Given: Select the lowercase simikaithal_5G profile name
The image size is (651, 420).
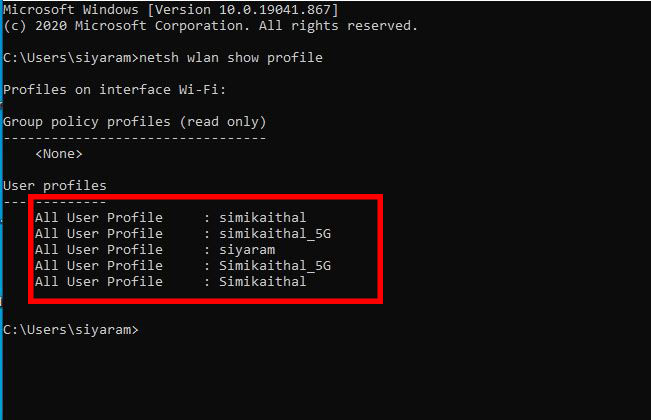Looking at the screenshot, I should (267, 234).
